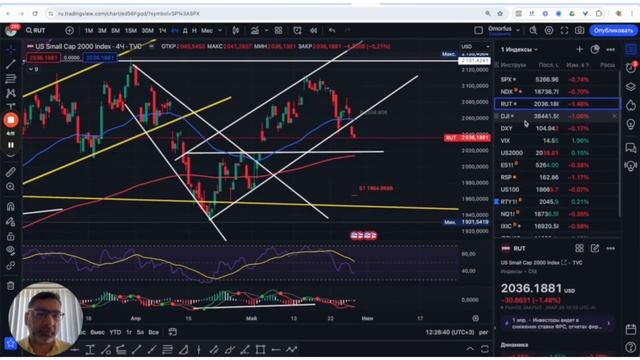Select the 15М timeframe
Image resolution: width=640 pixels, height=360 pixels.
[x=131, y=31]
